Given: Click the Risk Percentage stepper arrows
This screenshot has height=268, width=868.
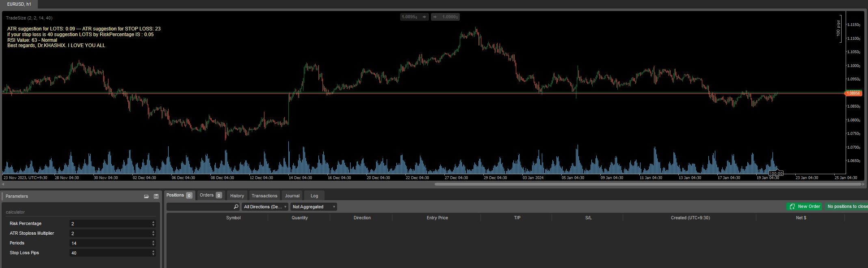Looking at the screenshot, I should click(153, 223).
